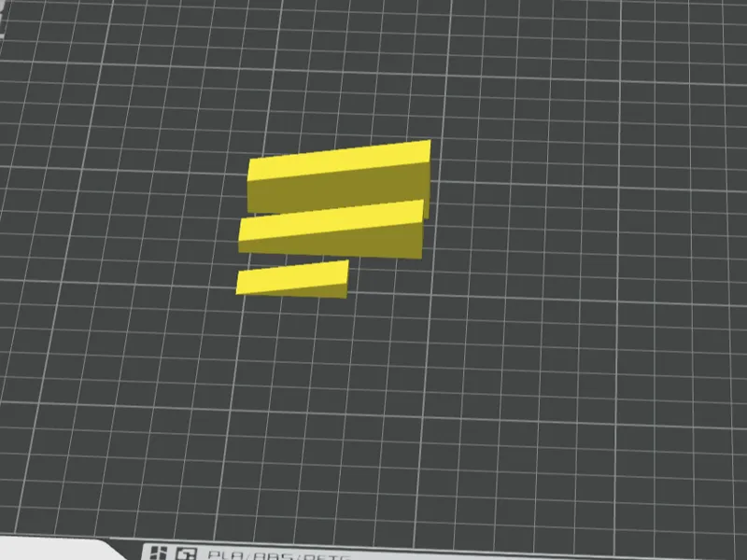Image resolution: width=747 pixels, height=560 pixels.
Task: Click the grid-squares icon on the plate label
Action: pos(159,553)
